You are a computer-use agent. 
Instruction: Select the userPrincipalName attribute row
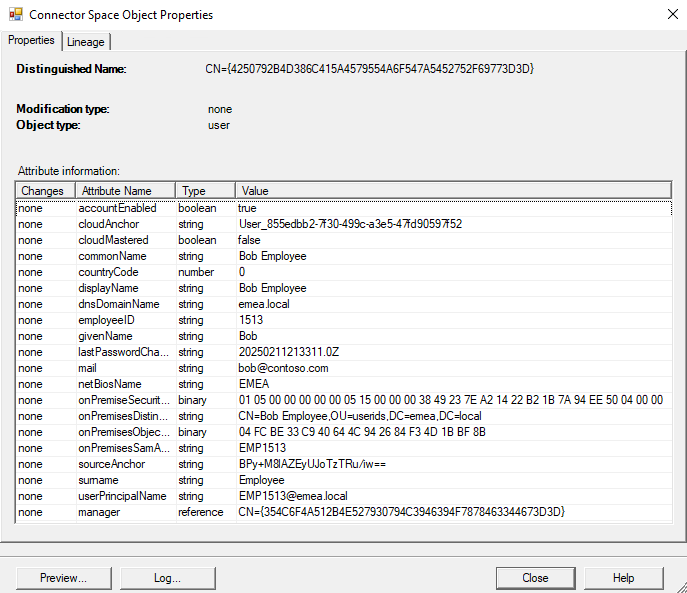[344, 496]
